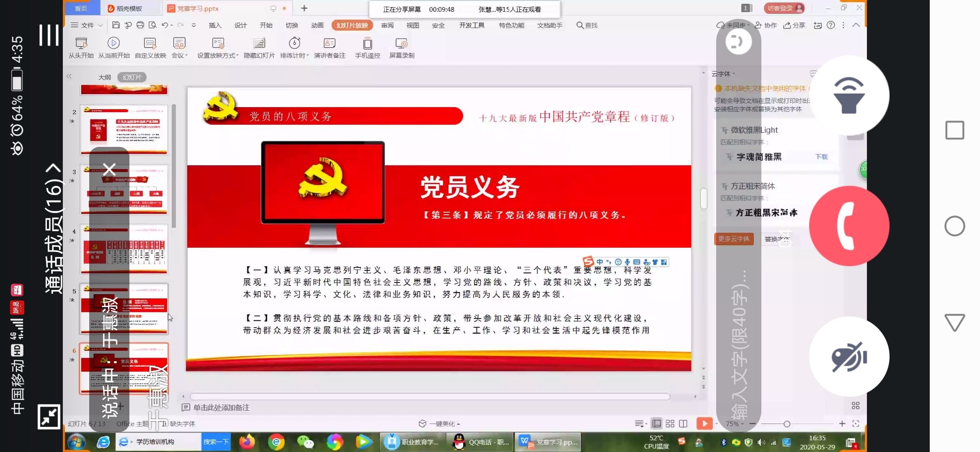Switch to slide sorter view in status bar
980x452 pixels.
670,424
